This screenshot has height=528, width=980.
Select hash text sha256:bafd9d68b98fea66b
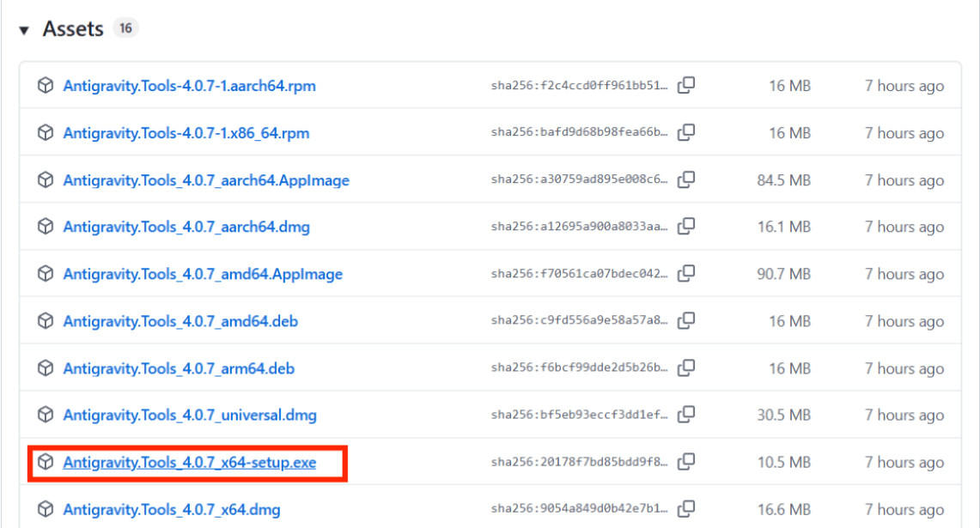579,132
